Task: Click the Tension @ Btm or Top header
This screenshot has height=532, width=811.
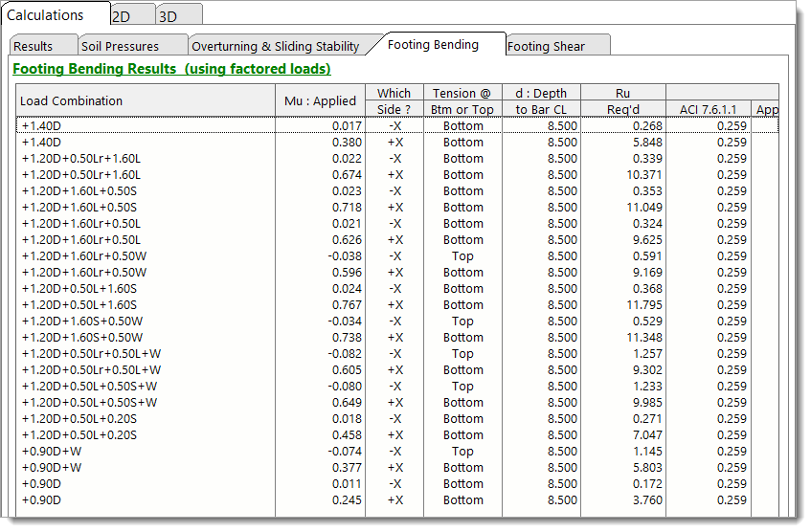Action: pyautogui.click(x=462, y=100)
